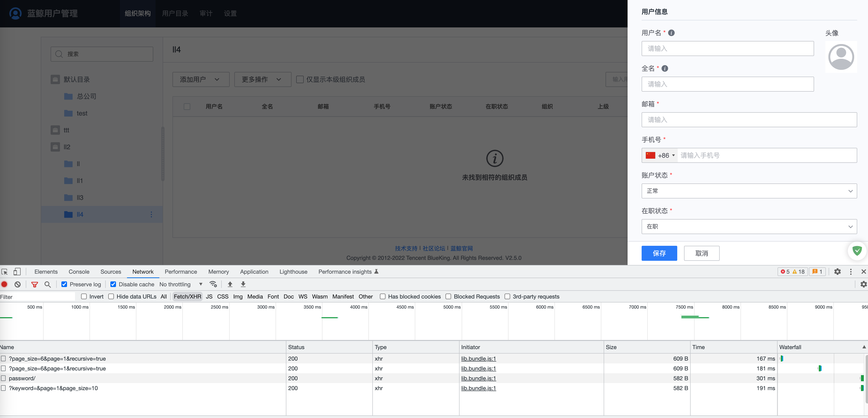Expand the 添加用户 dropdown button
Image resolution: width=868 pixels, height=418 pixels.
[x=201, y=79]
